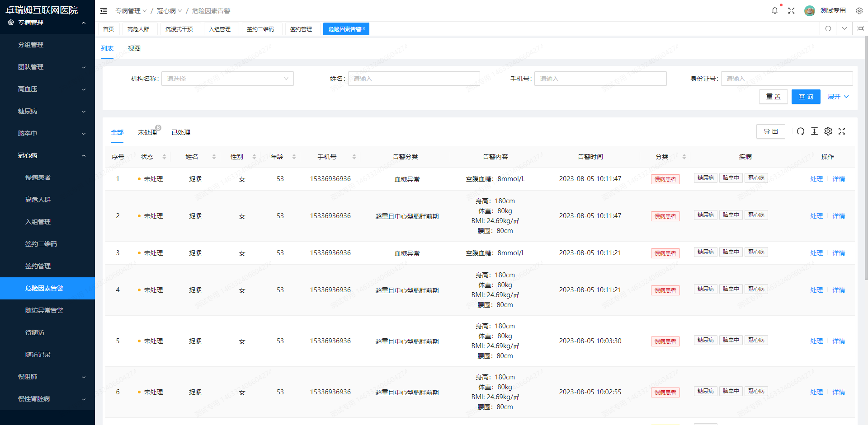
Task: Show 未处理 alerts tab
Action: (x=147, y=132)
